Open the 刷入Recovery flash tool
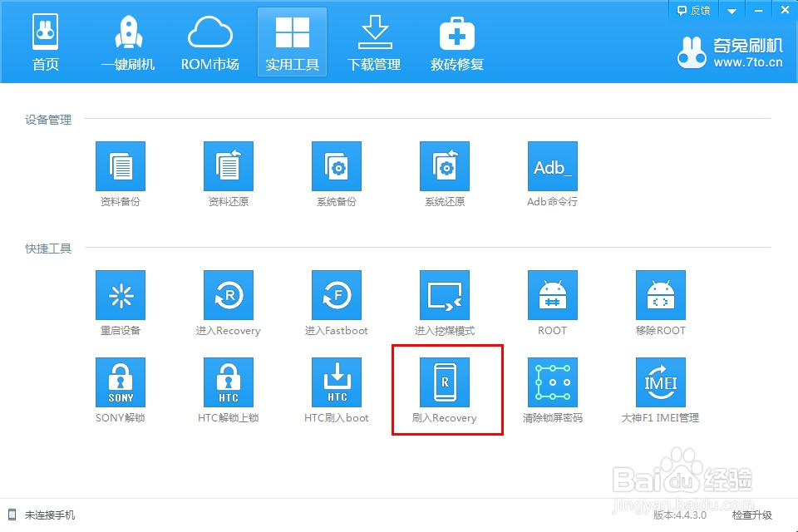Screen dimensions: 798x532 pos(444,382)
